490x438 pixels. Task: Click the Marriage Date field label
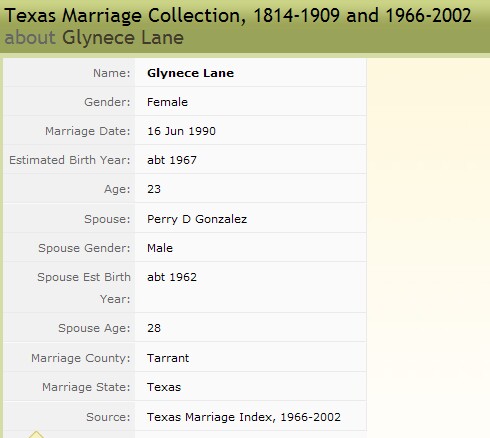click(88, 131)
